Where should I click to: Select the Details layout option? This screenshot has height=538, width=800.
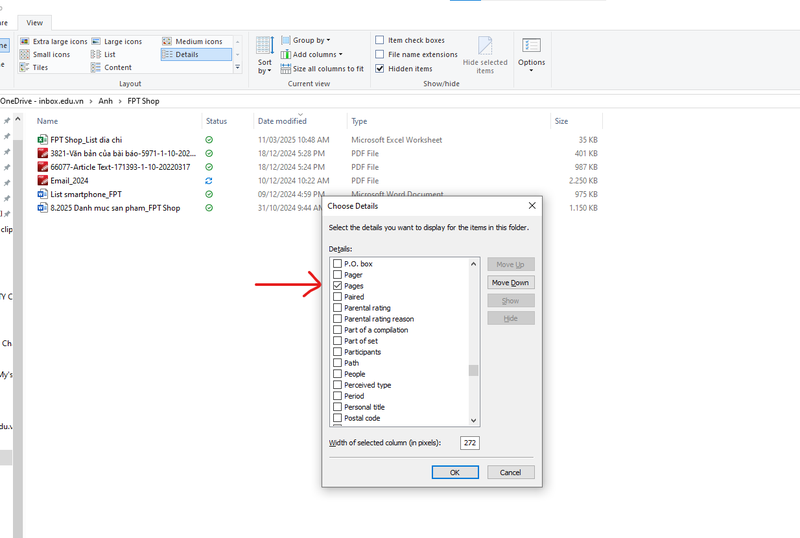point(196,55)
